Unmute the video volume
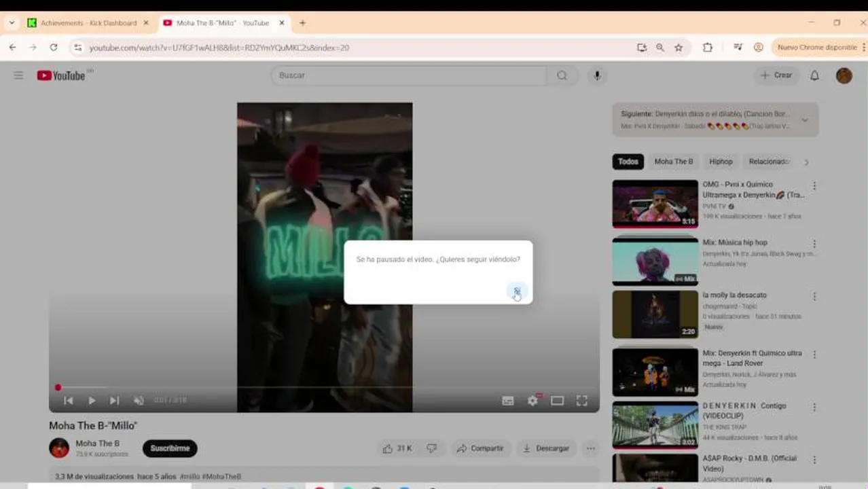Viewport: 868px width, 489px height. tap(139, 401)
